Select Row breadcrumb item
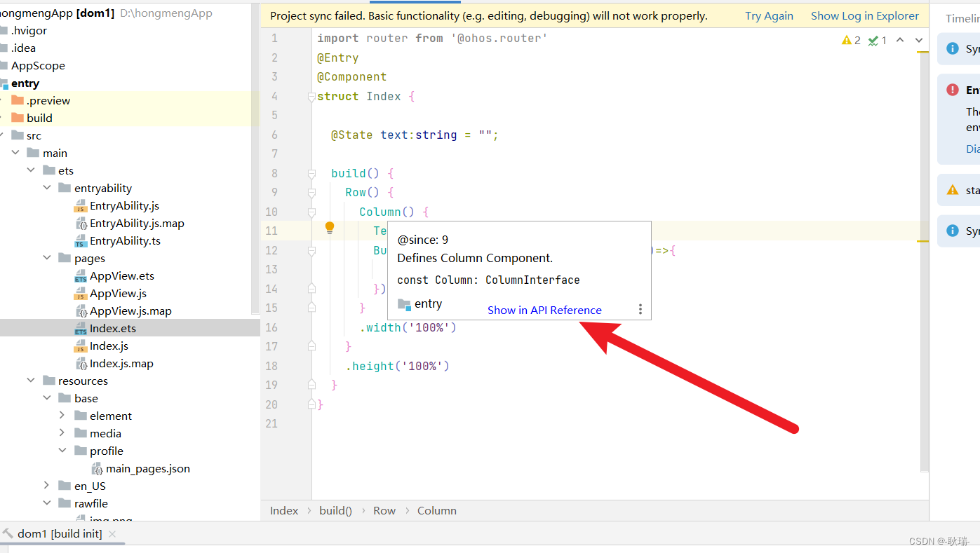980x553 pixels. [384, 510]
